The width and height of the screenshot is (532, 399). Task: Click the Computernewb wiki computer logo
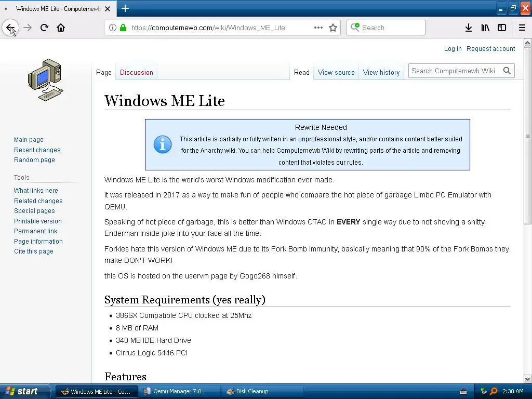[x=46, y=80]
